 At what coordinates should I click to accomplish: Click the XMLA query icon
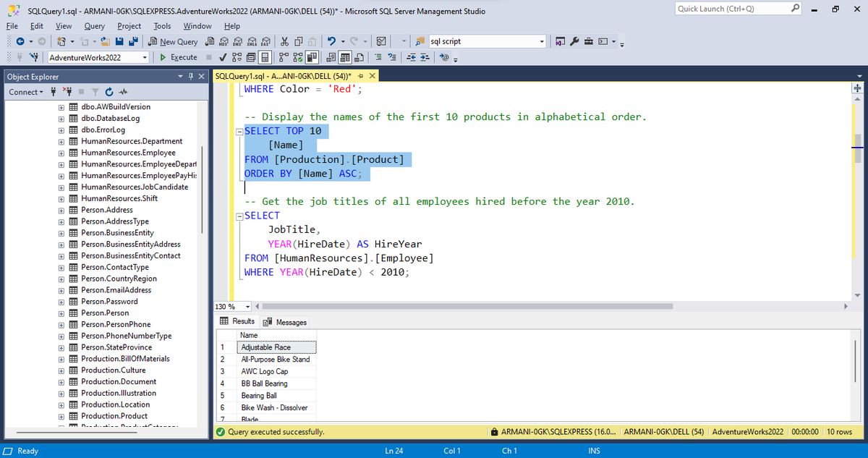(x=252, y=41)
